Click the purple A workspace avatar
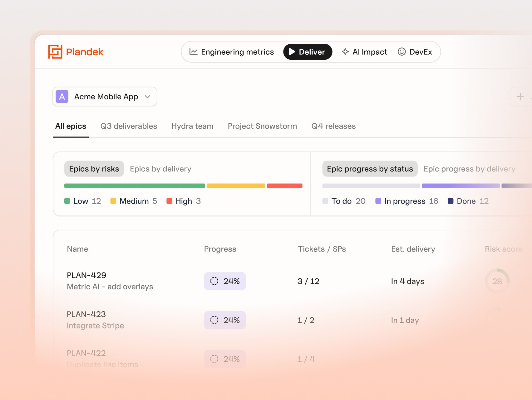Screen dimensions: 532x400 coord(62,97)
